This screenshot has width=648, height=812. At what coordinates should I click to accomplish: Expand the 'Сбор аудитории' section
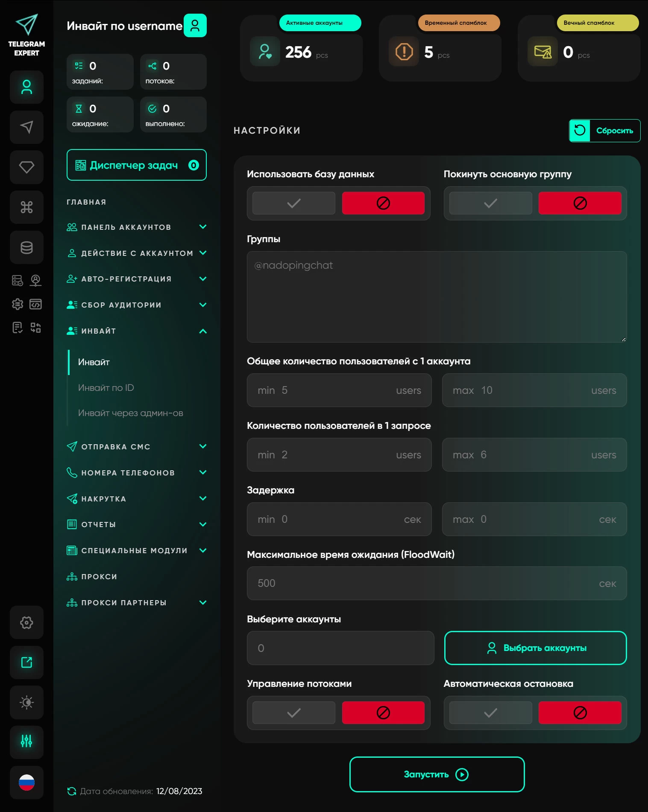click(x=137, y=305)
